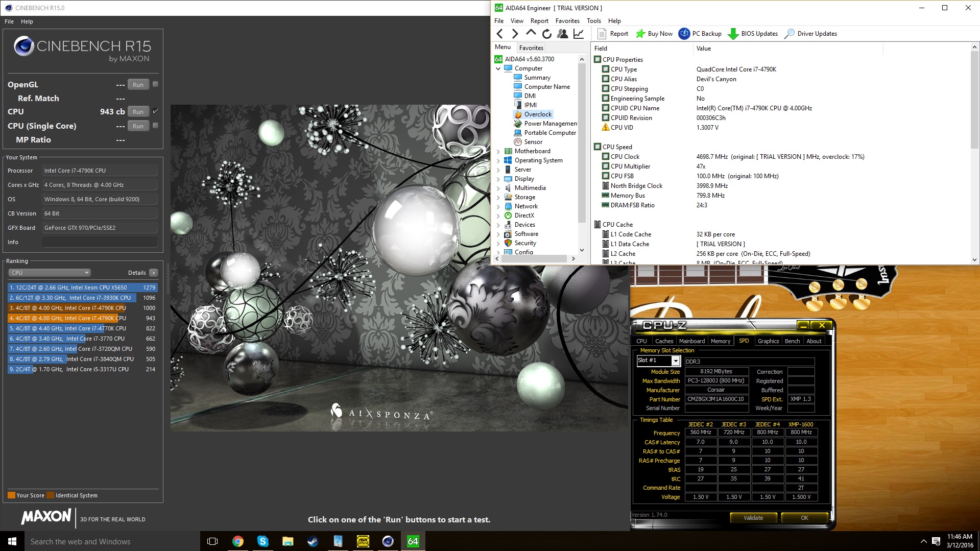Expand the Network tree node
This screenshot has height=551, width=980.
[x=498, y=206]
